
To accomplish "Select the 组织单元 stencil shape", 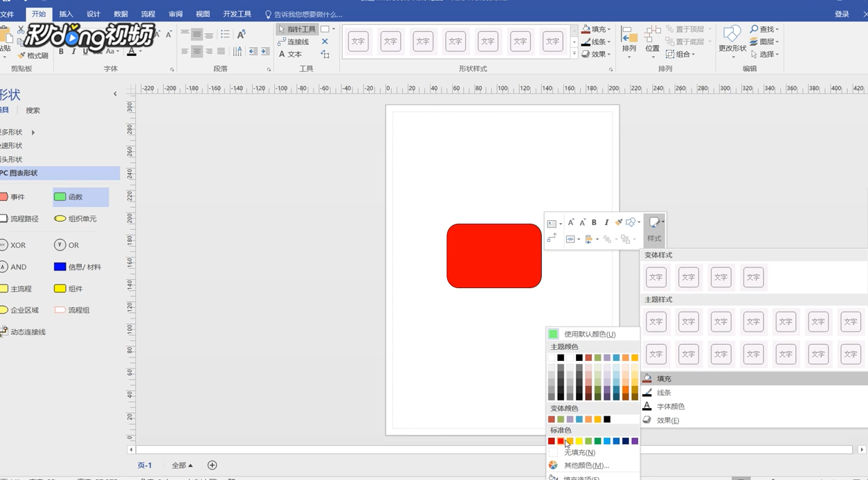I will [x=75, y=219].
